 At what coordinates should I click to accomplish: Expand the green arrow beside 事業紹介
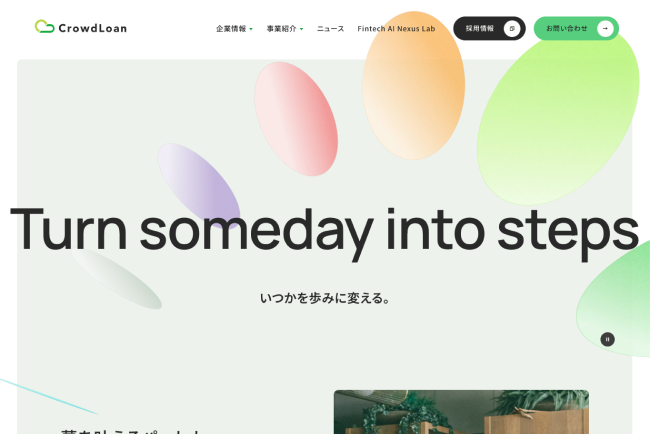(x=301, y=29)
